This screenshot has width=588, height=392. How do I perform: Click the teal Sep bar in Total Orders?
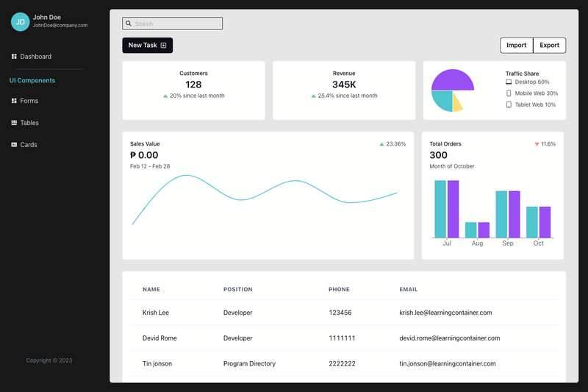pyautogui.click(x=501, y=214)
